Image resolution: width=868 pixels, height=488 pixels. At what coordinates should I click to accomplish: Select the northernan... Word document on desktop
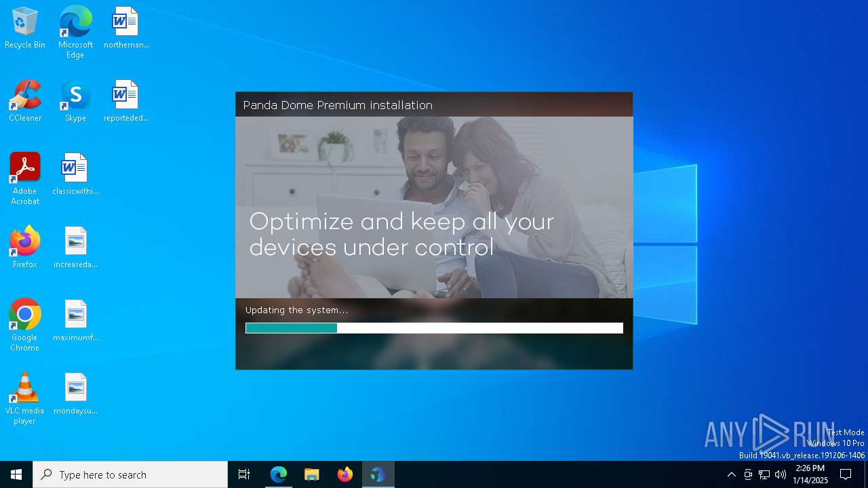[x=126, y=28]
